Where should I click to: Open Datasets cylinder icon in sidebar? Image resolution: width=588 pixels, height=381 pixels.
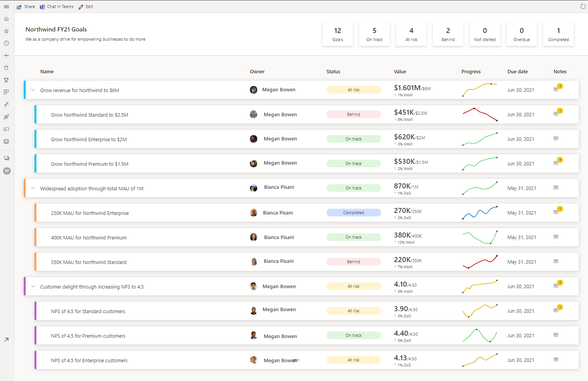(7, 68)
